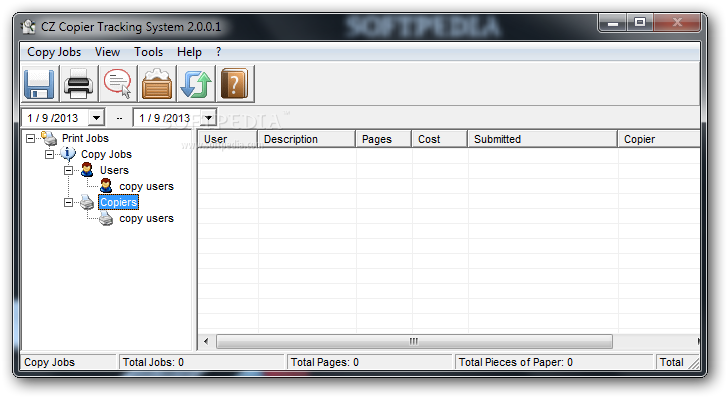Sort by the Description column header
The height and width of the screenshot is (398, 728).
(x=307, y=139)
